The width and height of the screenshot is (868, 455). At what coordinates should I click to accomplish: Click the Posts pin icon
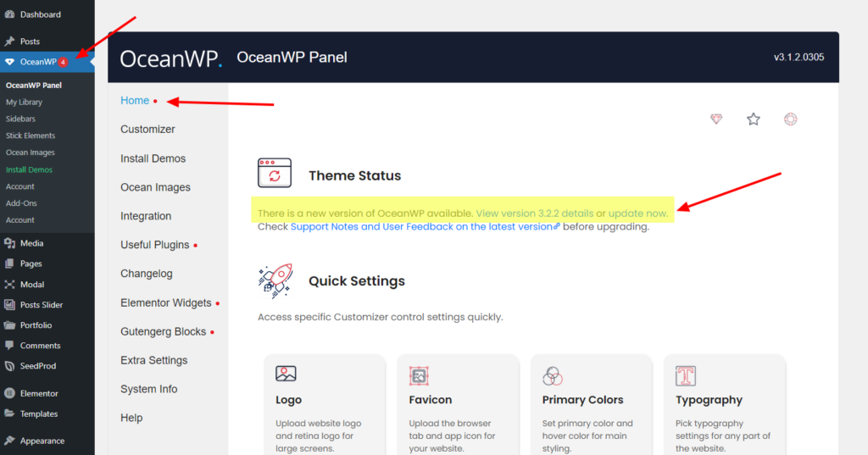(9, 41)
